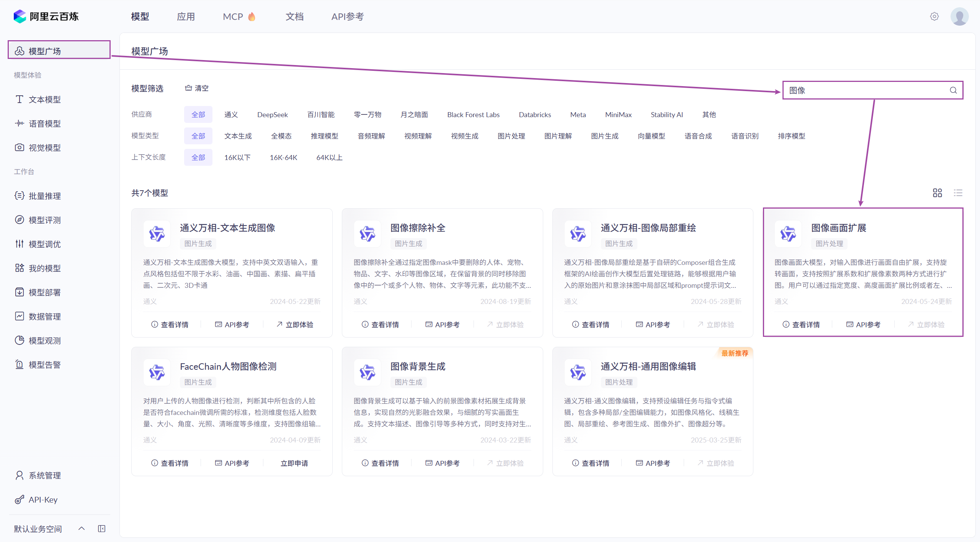
Task: Filter model type by 图片生成
Action: 605,136
